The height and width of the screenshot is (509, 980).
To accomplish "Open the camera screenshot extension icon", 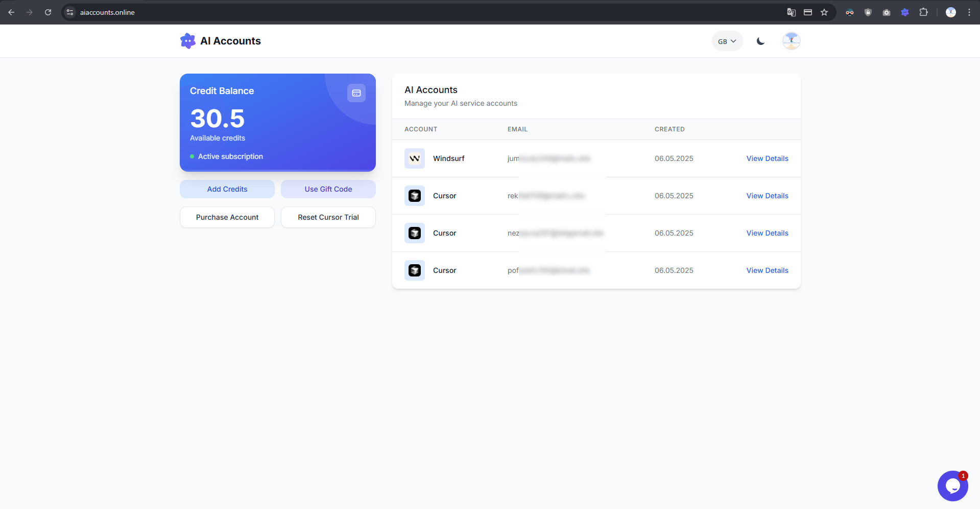I will pos(887,12).
